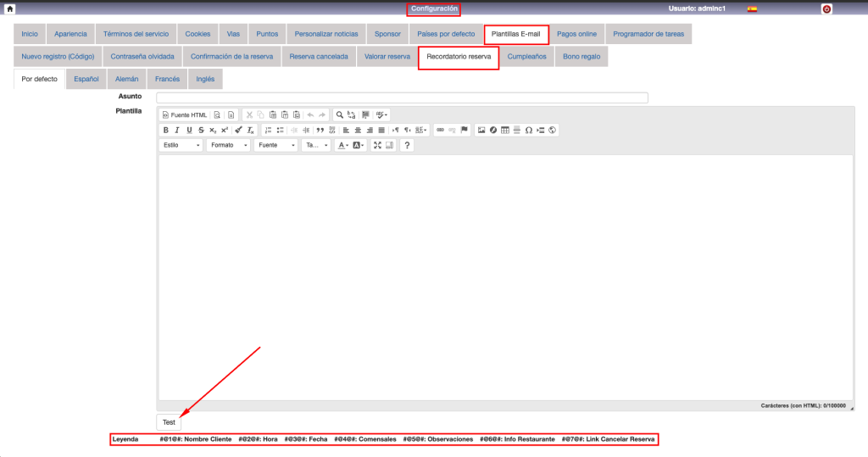The width and height of the screenshot is (868, 457).
Task: Insert special character (omega icon)
Action: coord(529,130)
